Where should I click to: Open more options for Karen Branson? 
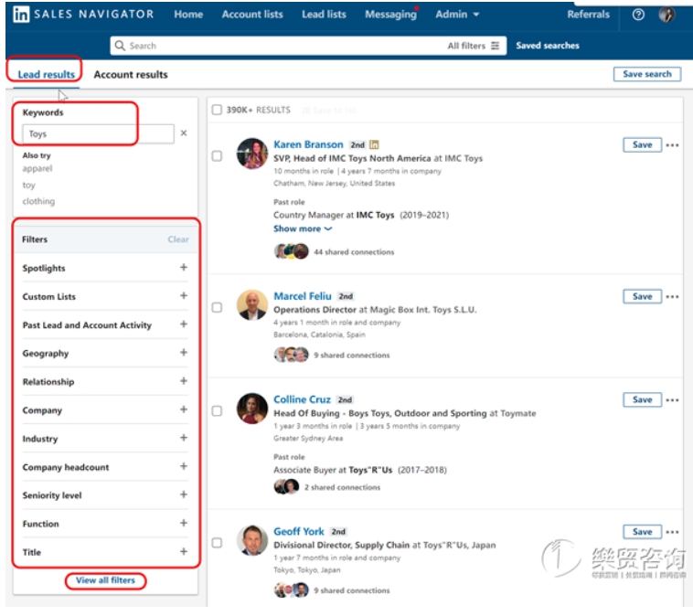coord(672,145)
